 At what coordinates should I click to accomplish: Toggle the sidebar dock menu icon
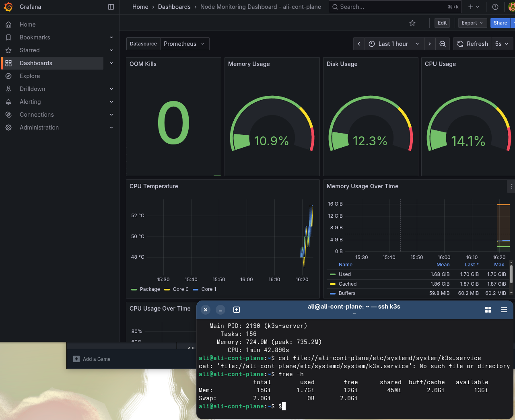[x=111, y=7]
